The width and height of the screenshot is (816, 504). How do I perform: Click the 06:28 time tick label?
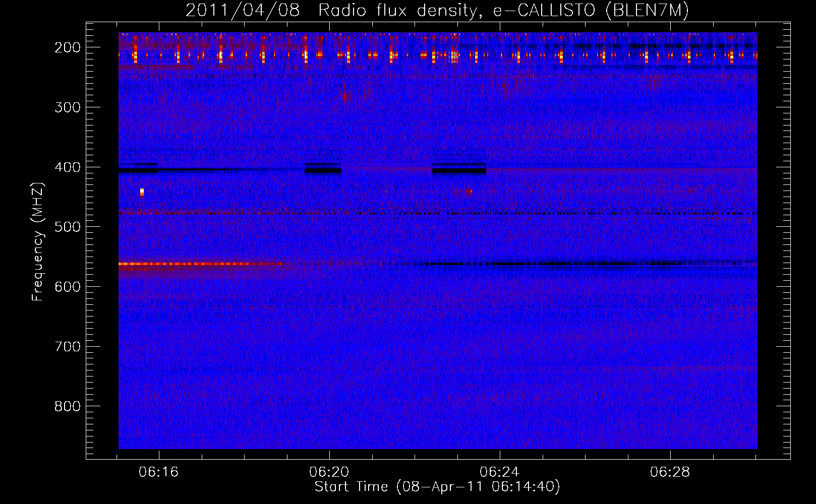click(x=670, y=472)
